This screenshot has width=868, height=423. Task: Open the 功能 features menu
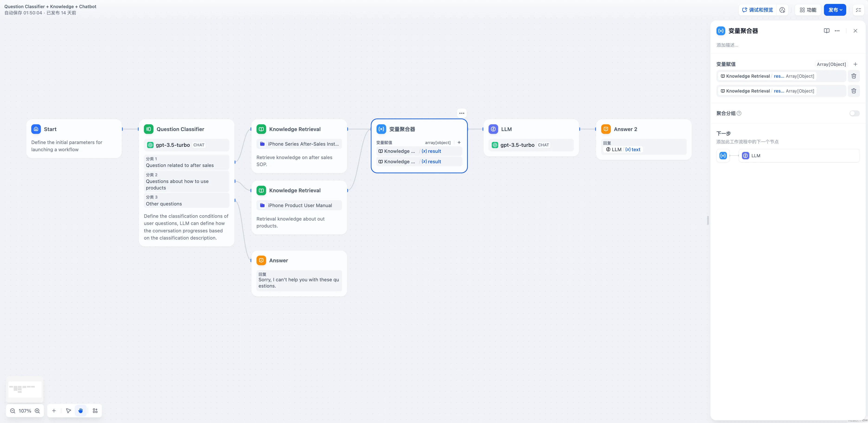808,10
